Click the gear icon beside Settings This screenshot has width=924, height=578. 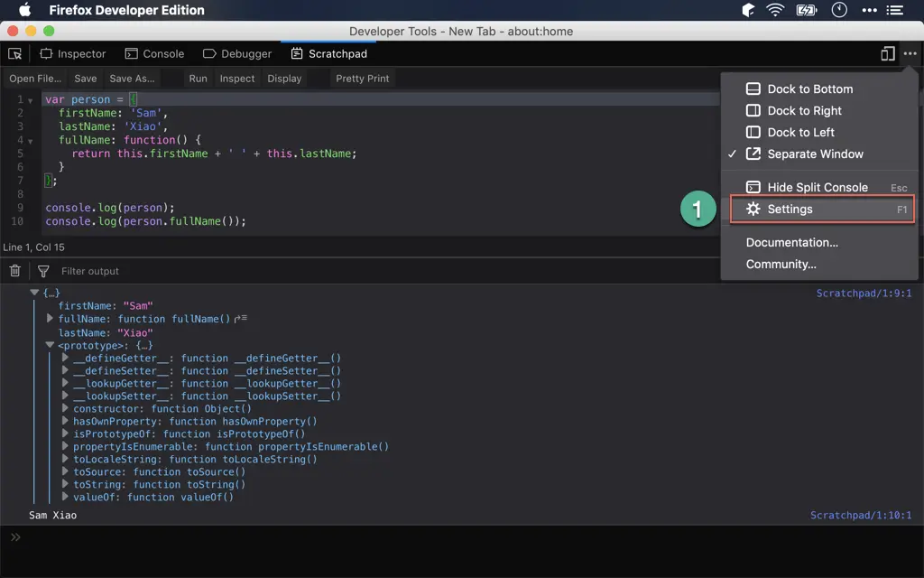tap(753, 210)
